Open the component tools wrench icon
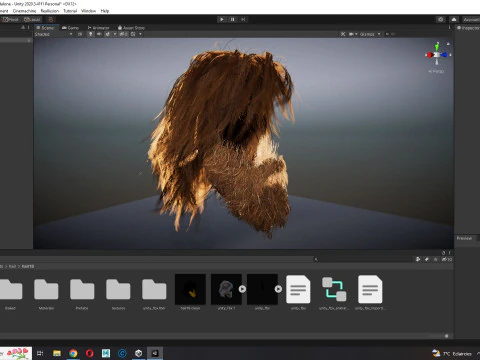This screenshot has height=360, width=480. pos(343,34)
